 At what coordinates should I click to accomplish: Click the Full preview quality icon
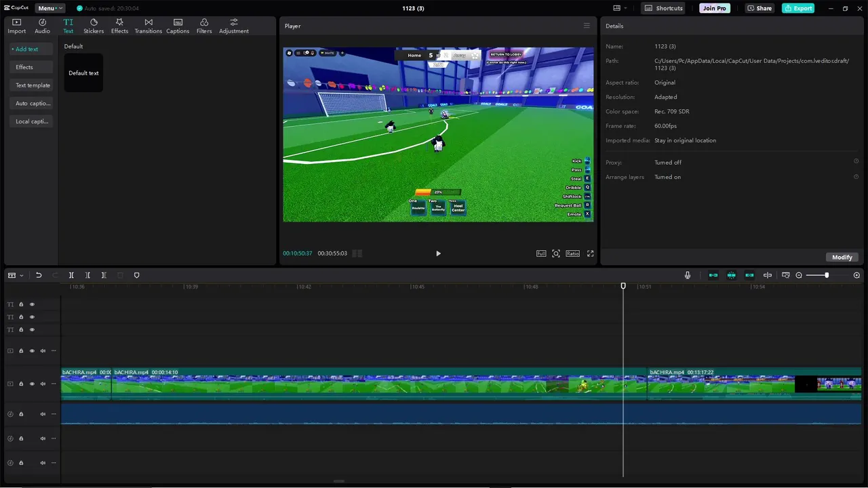click(x=541, y=253)
